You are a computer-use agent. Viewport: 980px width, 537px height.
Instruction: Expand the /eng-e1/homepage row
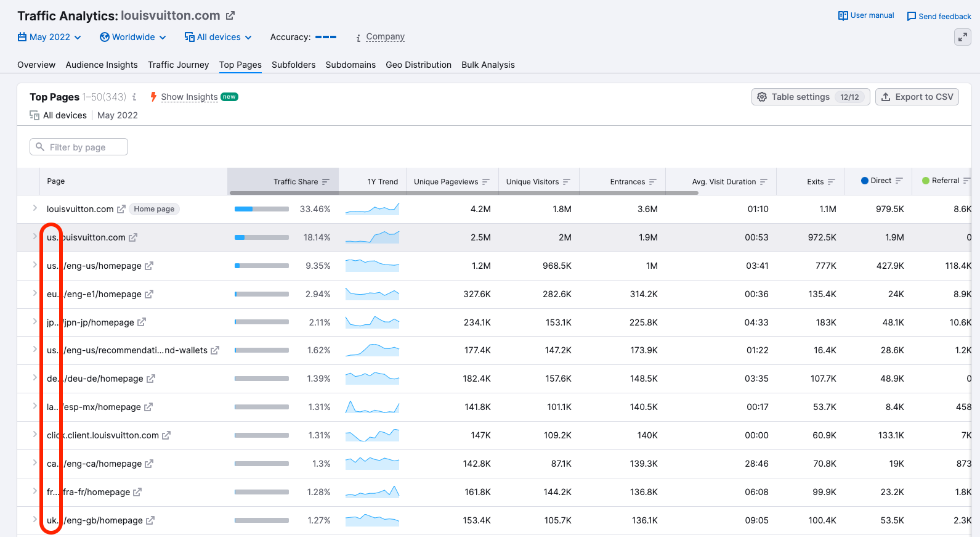[35, 293]
